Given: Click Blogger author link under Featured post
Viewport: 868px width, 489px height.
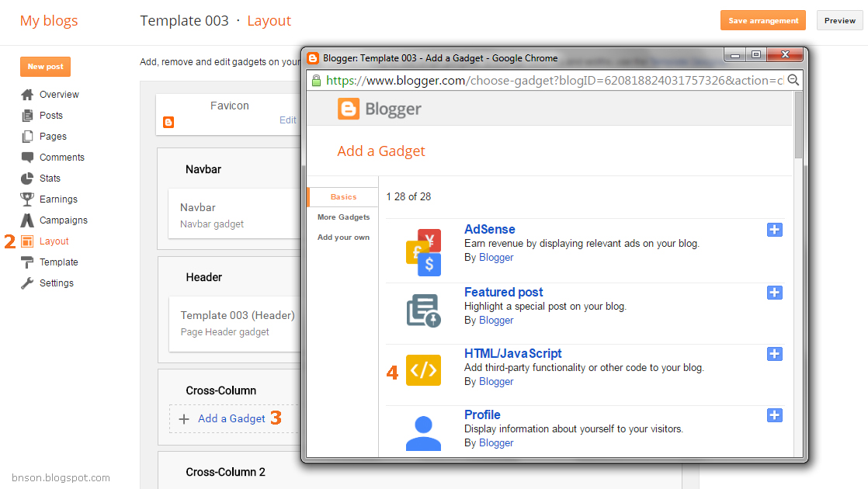Looking at the screenshot, I should [x=496, y=321].
